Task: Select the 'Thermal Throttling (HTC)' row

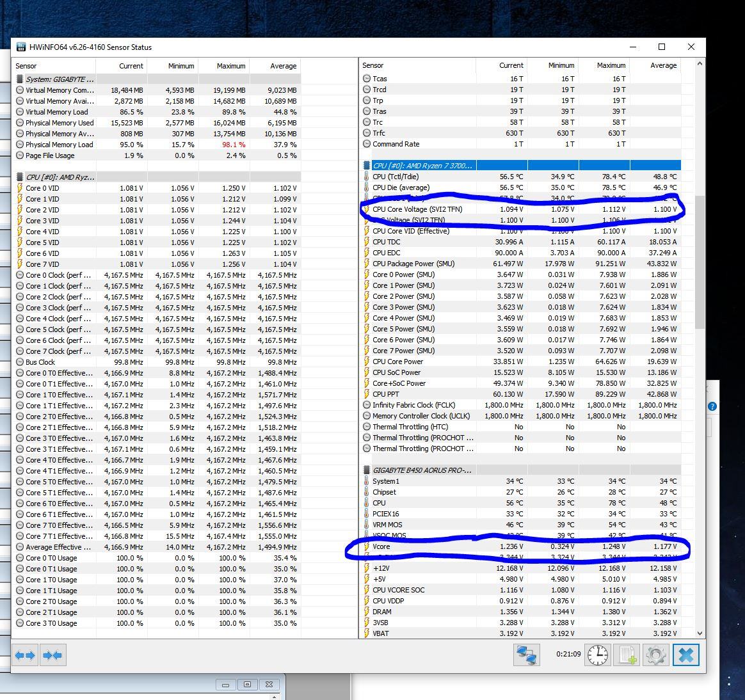Action: [521, 427]
